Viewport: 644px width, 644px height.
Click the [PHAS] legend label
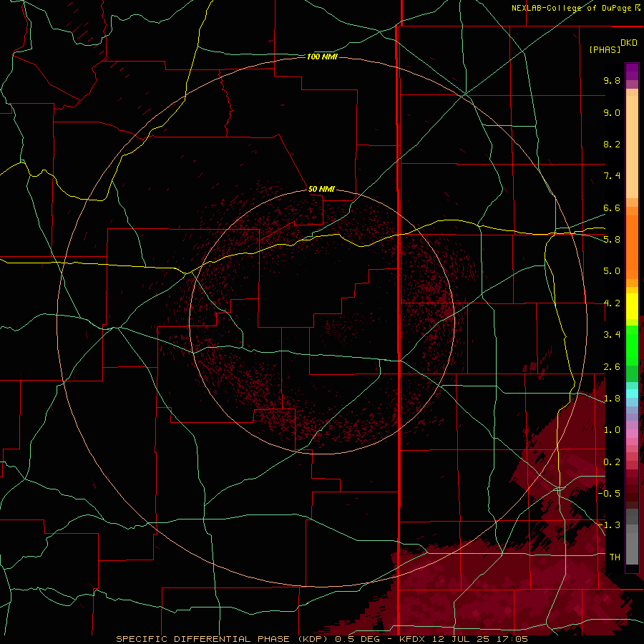point(605,49)
